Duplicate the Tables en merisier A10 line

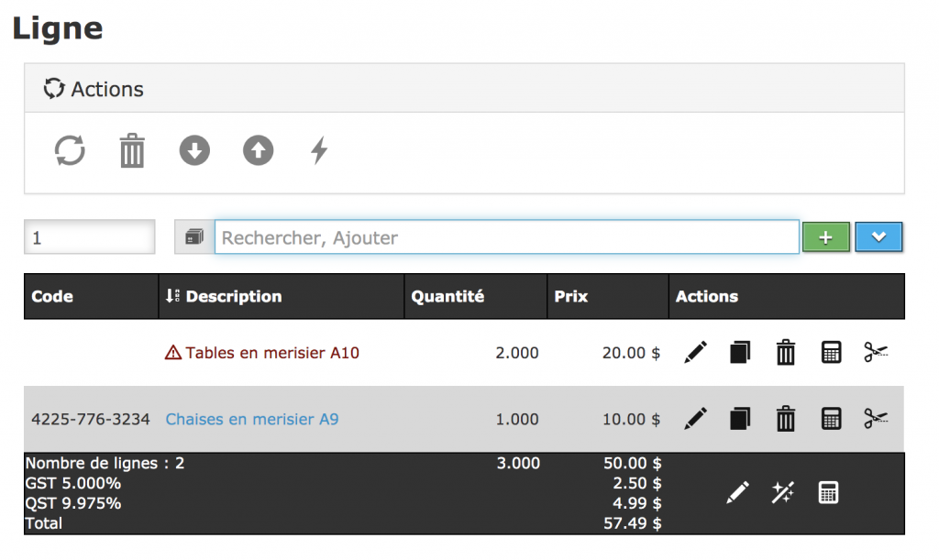(740, 352)
